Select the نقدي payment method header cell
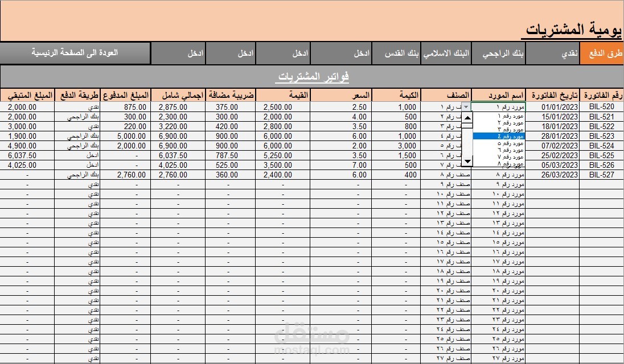Image resolution: width=624 pixels, height=364 pixels. (x=552, y=53)
